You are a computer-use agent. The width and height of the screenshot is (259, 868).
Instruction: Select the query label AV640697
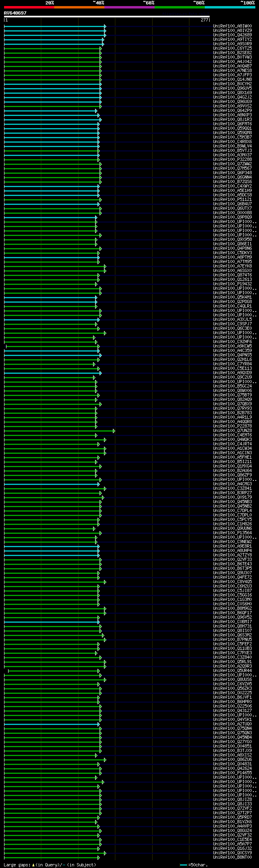coord(15,13)
